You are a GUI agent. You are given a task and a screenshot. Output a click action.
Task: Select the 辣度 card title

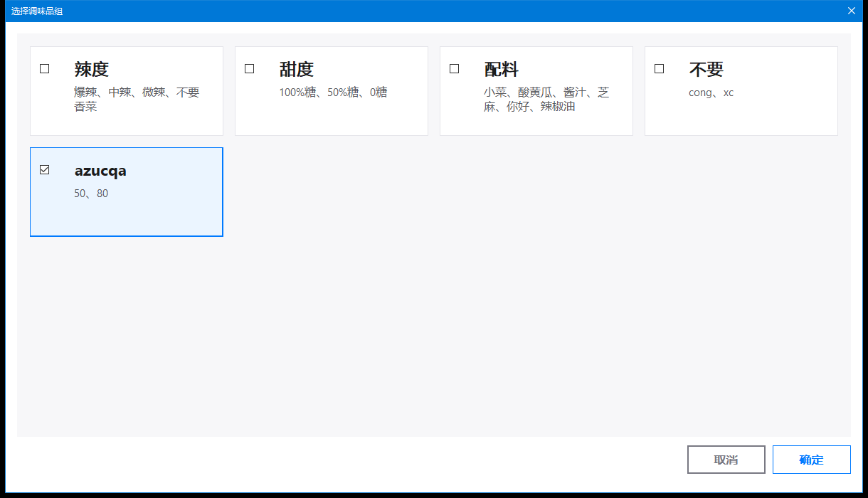tap(91, 70)
